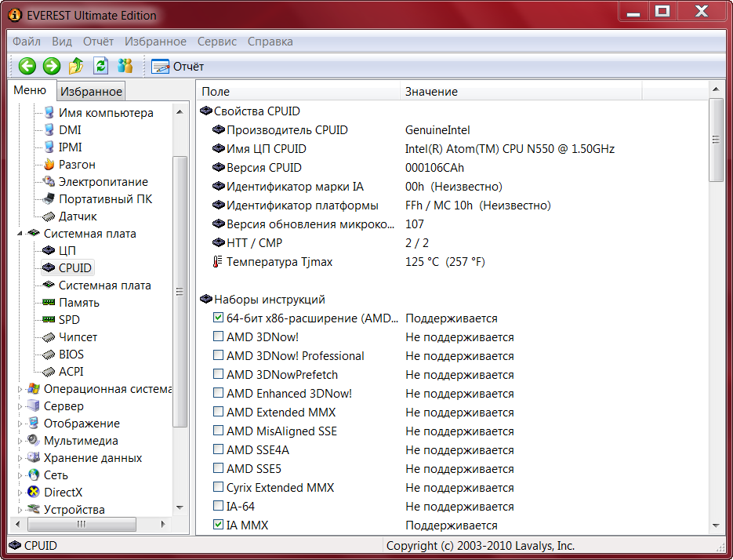This screenshot has width=733, height=560.
Task: Open Электропитание in the menu tree
Action: 103,181
